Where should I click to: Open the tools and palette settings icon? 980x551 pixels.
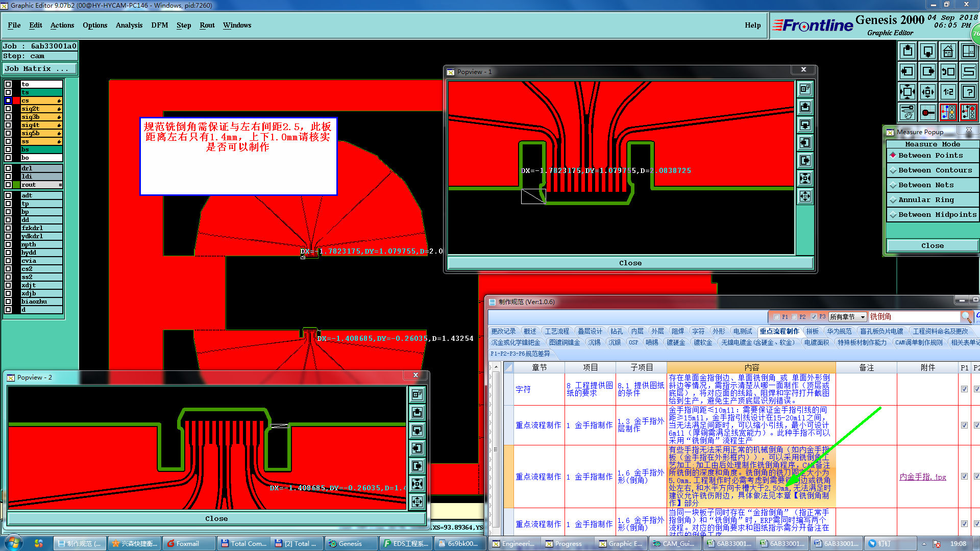coord(907,112)
